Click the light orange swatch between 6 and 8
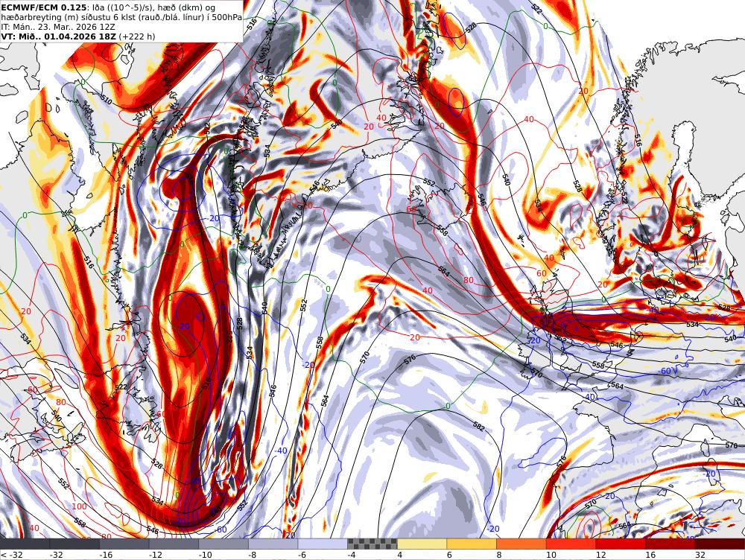The height and width of the screenshot is (560, 745). pos(472,544)
